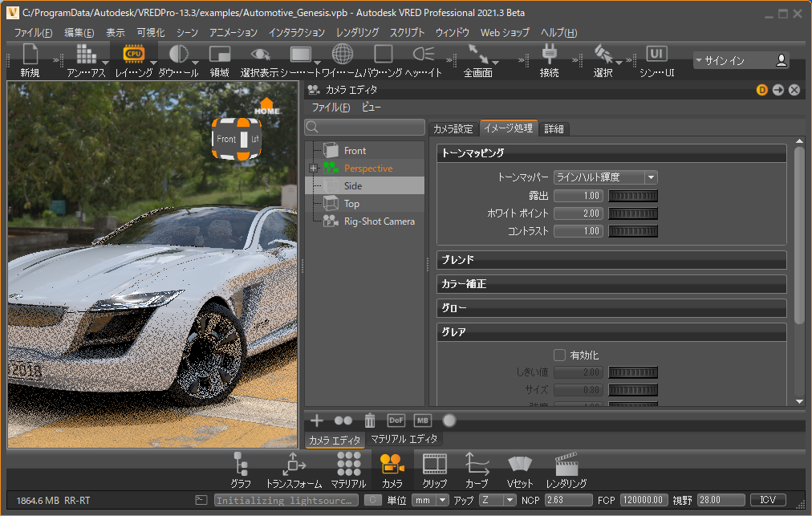Viewport: 812px width, 516px height.
Task: Click the trash icon in camera editor
Action: [369, 420]
